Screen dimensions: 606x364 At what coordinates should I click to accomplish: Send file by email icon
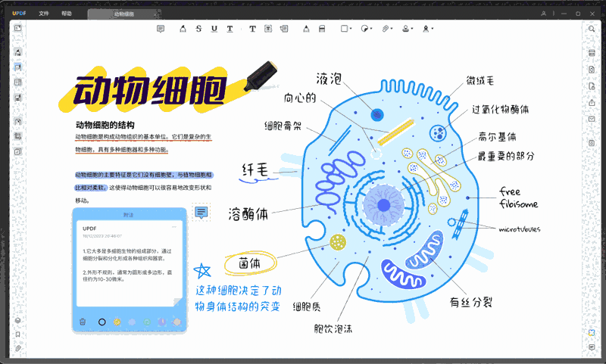pyautogui.click(x=592, y=119)
